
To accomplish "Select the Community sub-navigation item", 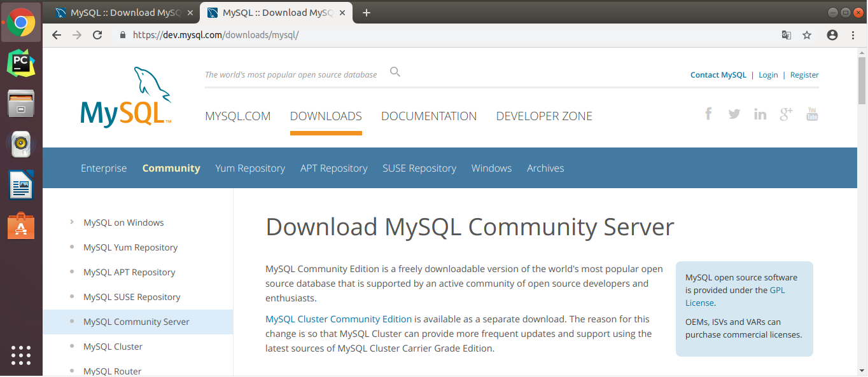I will coord(171,168).
